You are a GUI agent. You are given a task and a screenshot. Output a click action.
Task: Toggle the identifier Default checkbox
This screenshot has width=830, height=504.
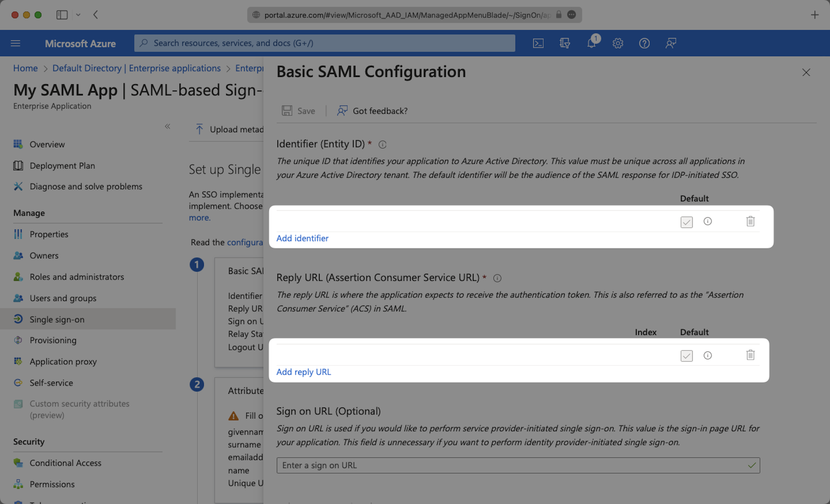click(x=686, y=222)
